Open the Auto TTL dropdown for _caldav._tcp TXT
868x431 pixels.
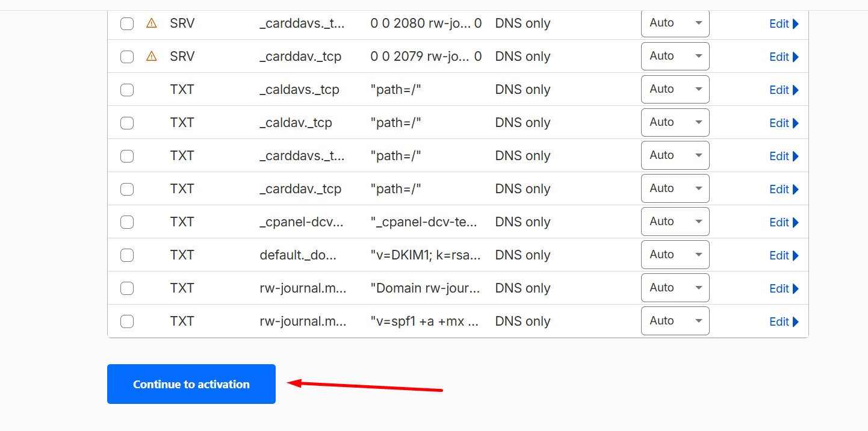coord(675,122)
